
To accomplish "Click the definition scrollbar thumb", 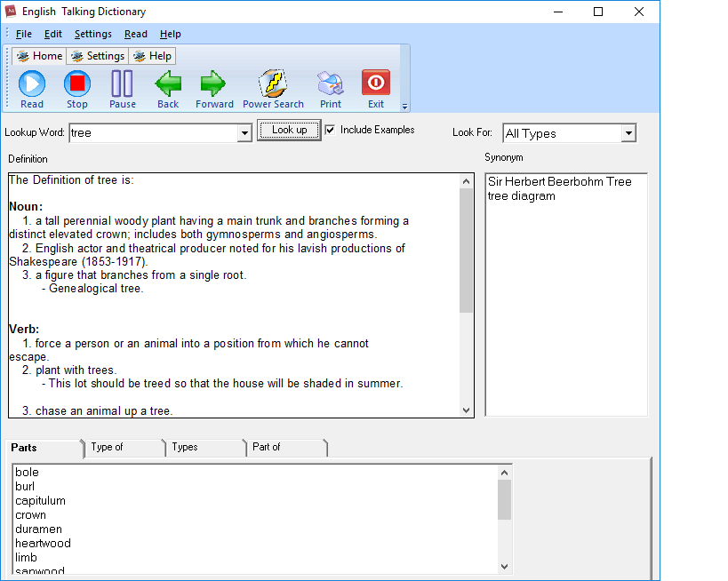I will coord(466,251).
